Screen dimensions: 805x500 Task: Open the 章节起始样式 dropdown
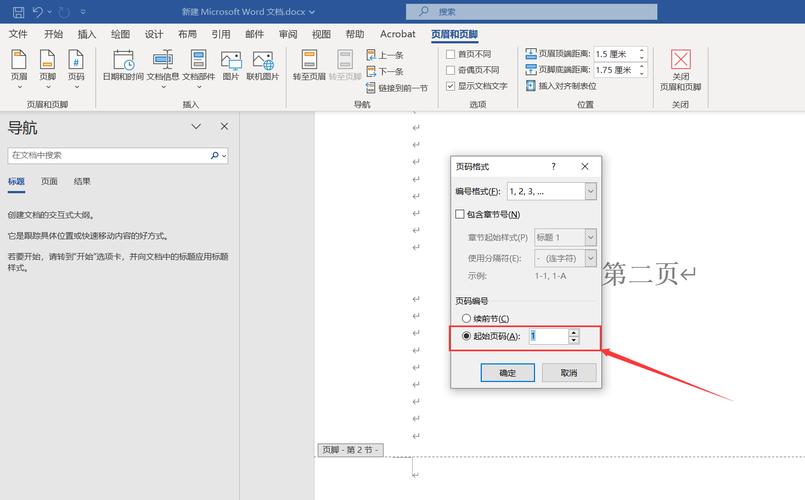(x=590, y=237)
